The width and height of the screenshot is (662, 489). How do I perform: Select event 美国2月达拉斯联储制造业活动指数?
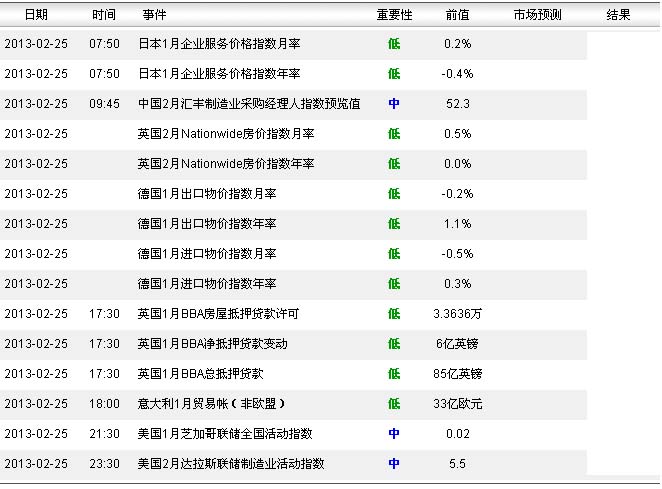tap(231, 464)
